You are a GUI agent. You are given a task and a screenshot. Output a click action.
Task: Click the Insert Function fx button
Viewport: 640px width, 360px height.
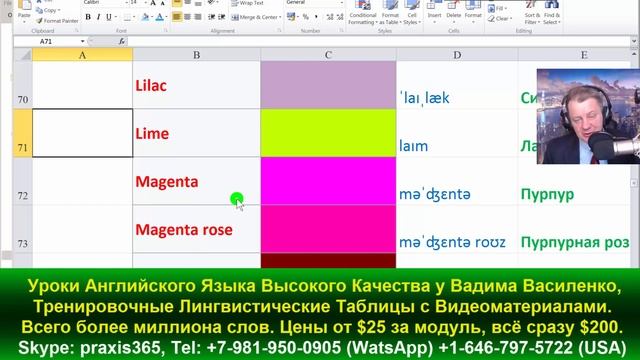click(x=122, y=41)
